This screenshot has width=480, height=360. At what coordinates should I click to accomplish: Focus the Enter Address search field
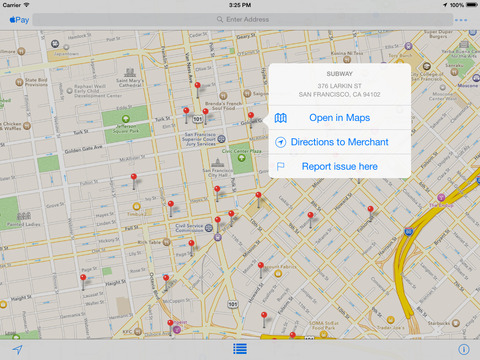(x=243, y=19)
